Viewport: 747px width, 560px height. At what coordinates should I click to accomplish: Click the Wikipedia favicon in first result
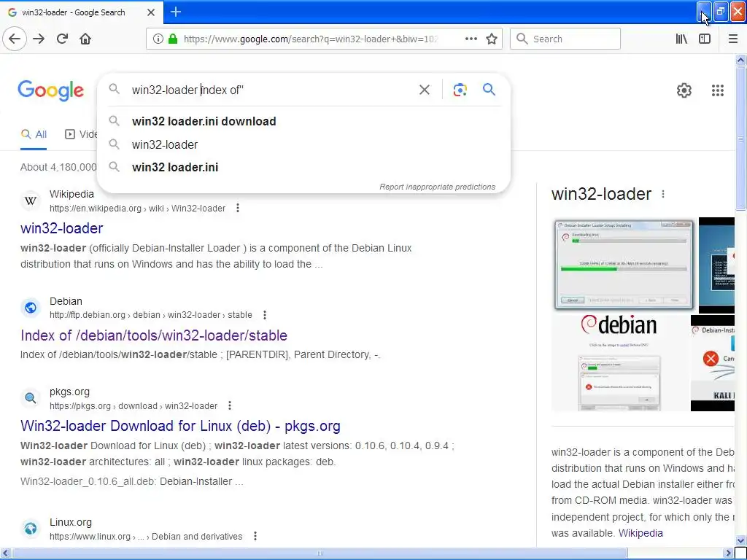tap(31, 201)
